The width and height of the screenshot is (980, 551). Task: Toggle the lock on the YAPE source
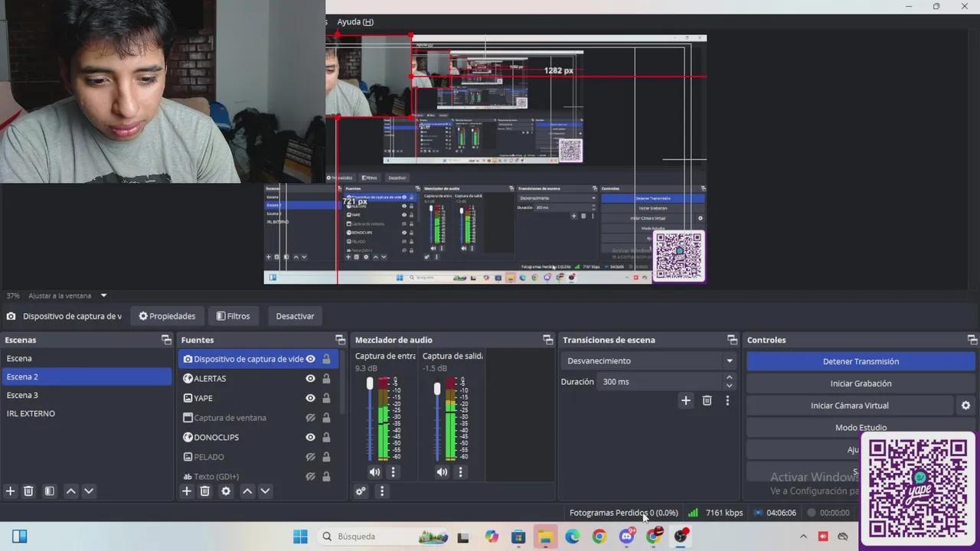tap(326, 398)
